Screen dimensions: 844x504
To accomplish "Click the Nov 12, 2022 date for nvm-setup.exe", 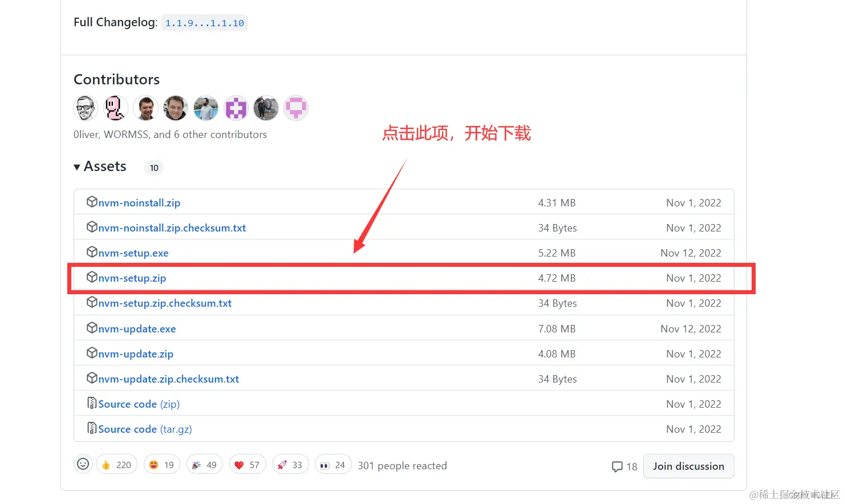I will click(x=691, y=253).
